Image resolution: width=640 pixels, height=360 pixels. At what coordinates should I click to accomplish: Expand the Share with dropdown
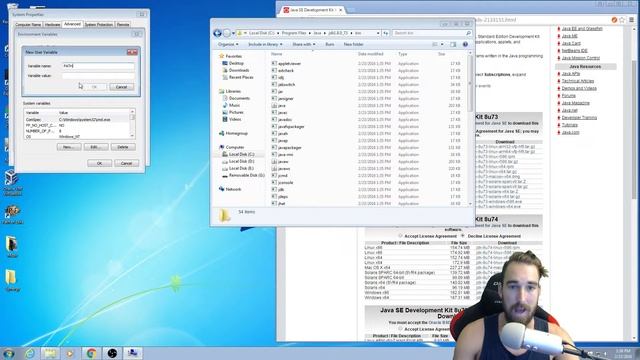304,44
